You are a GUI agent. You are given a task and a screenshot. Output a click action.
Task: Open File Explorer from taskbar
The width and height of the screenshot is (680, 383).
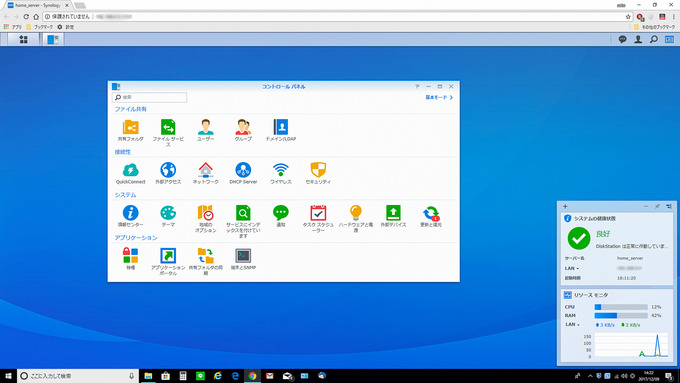point(148,376)
